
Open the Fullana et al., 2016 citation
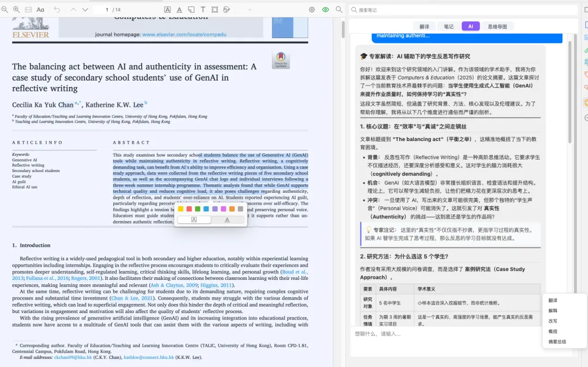(x=47, y=278)
